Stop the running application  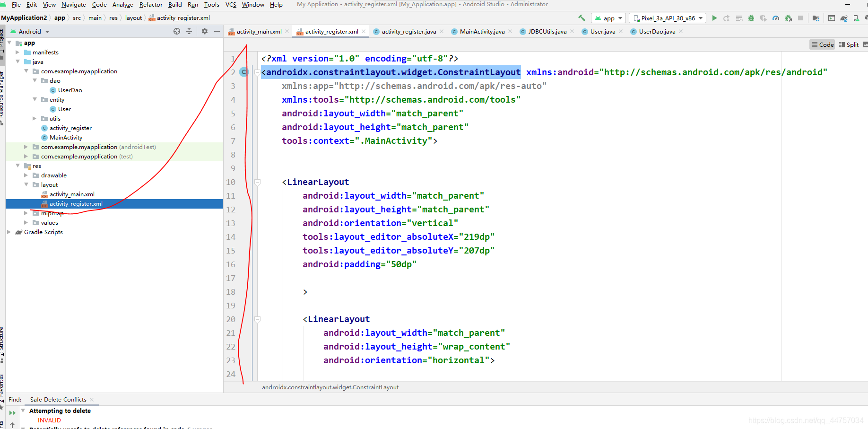click(800, 18)
